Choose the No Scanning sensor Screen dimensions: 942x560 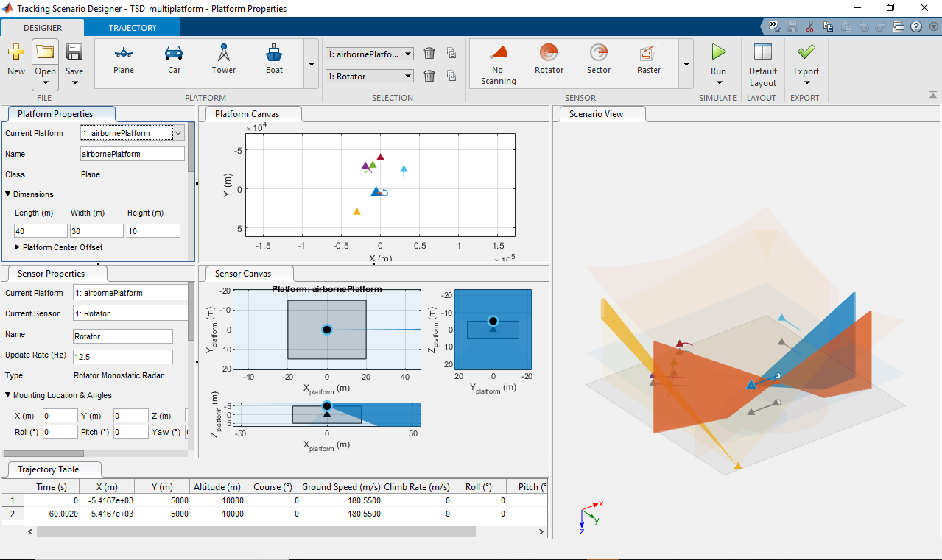tap(499, 64)
